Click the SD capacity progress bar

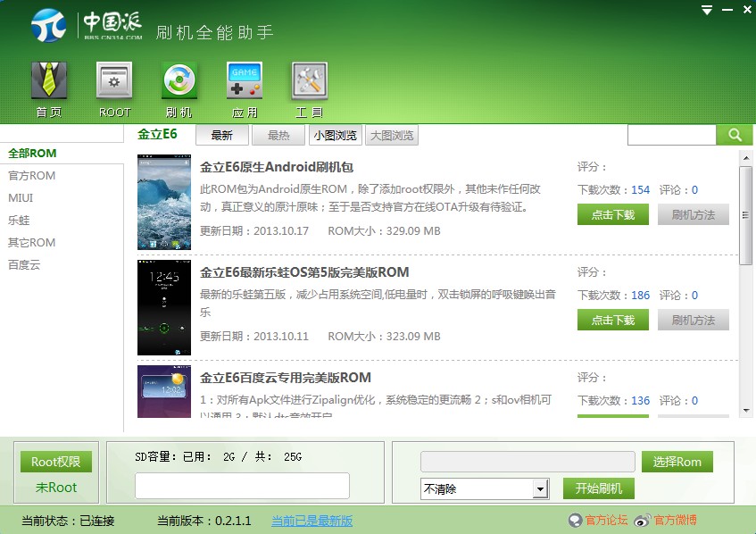coord(242,485)
